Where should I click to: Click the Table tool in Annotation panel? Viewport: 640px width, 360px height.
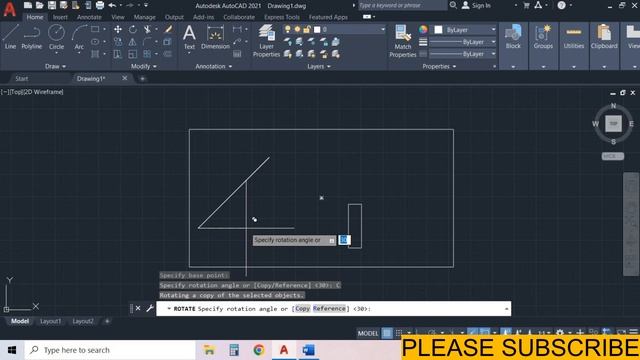coord(237,54)
